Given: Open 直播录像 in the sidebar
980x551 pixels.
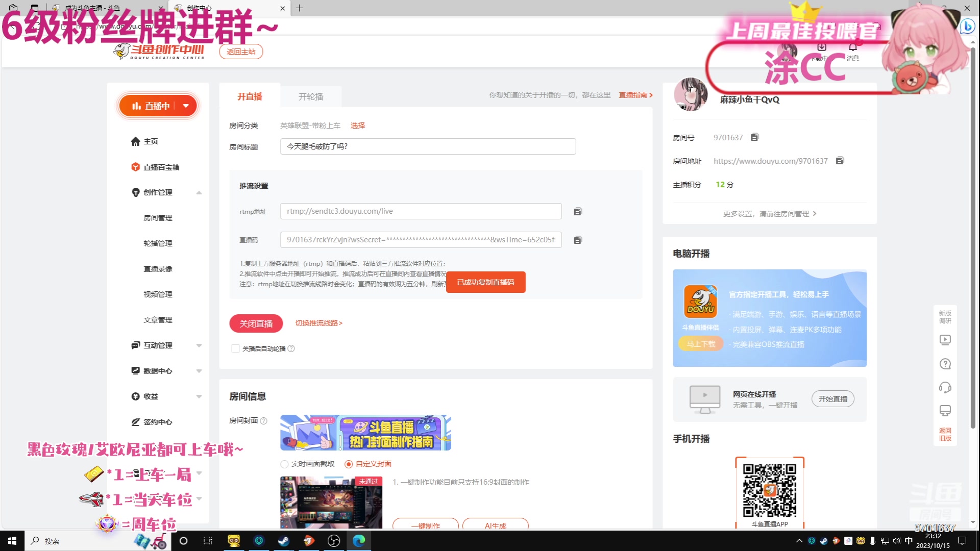Looking at the screenshot, I should [x=158, y=269].
